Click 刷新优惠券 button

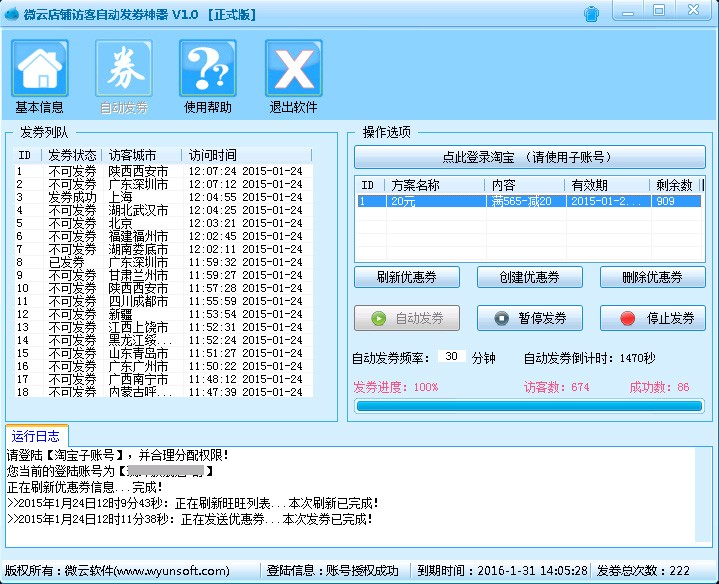pos(407,277)
